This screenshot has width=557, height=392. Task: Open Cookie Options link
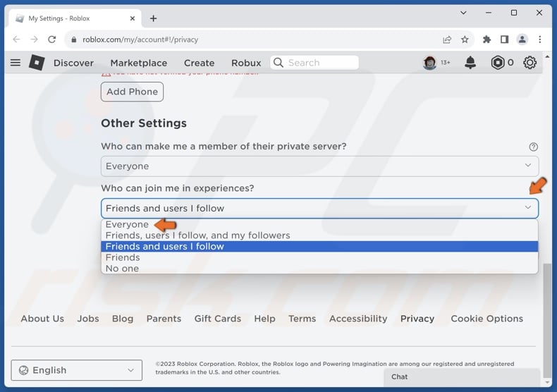(486, 319)
